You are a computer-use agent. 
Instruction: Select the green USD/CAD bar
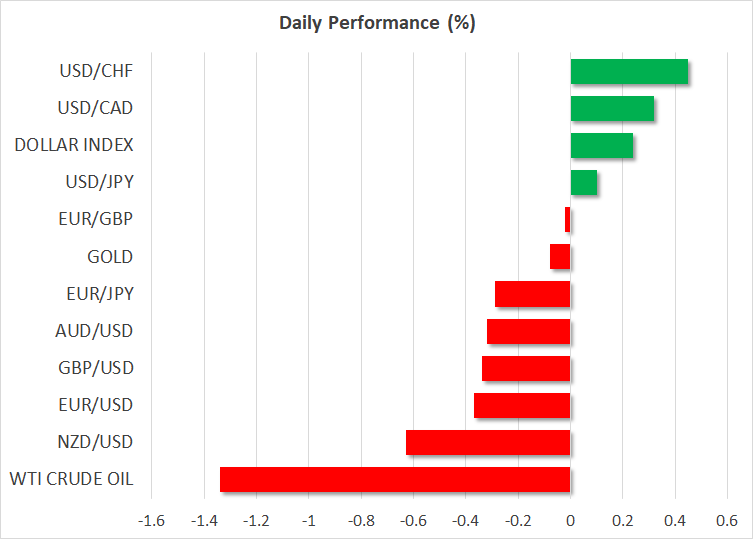[x=612, y=109]
